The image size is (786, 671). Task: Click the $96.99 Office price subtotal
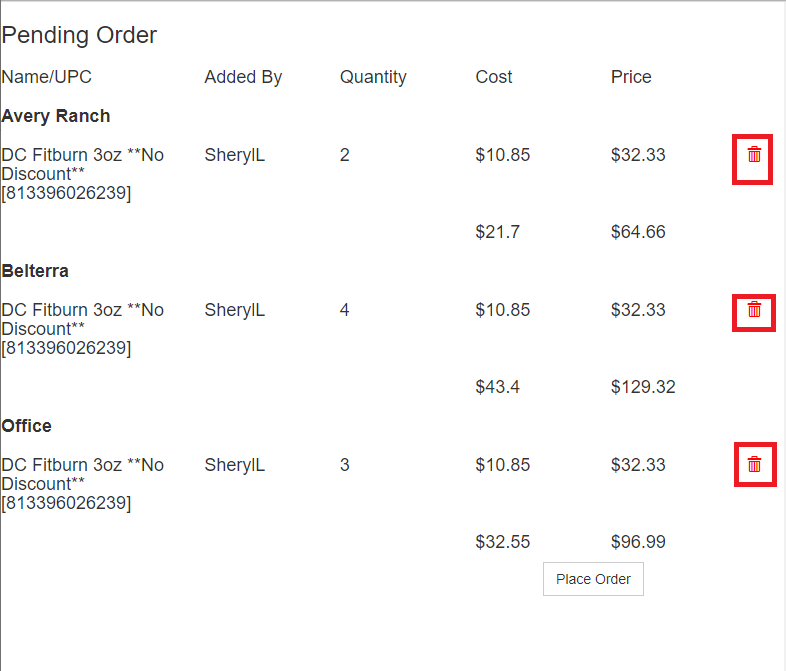[x=638, y=541]
